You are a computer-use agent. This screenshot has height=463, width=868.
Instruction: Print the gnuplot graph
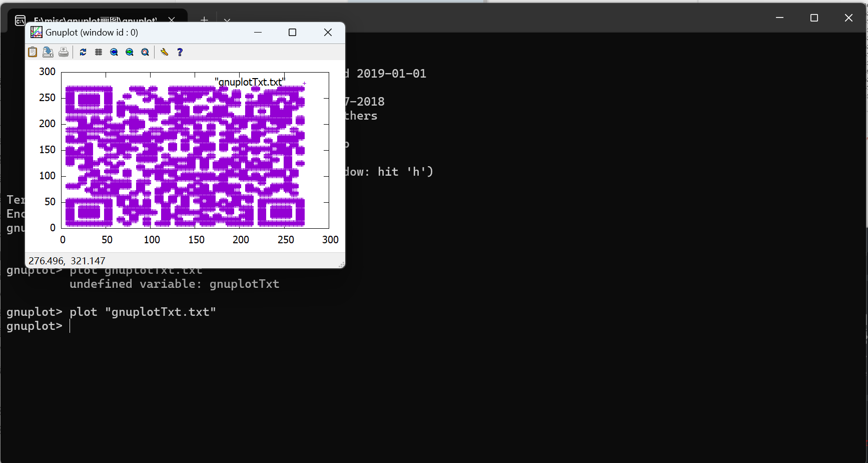click(x=64, y=52)
